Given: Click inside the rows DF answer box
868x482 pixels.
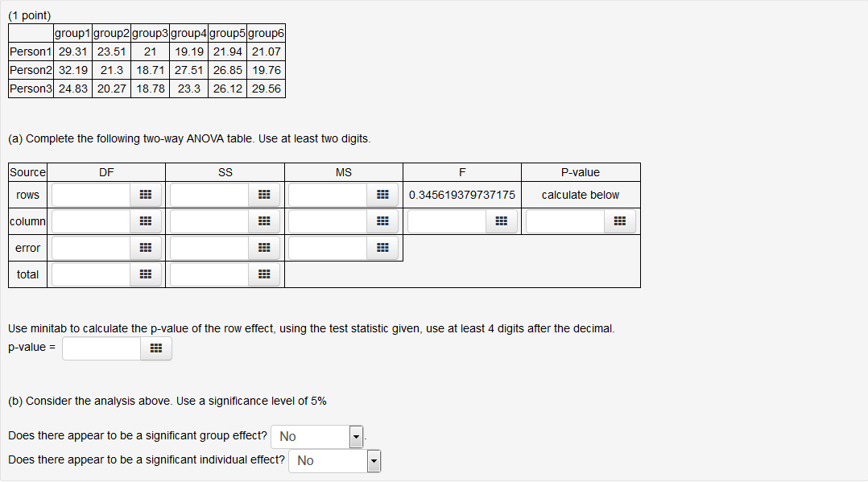Looking at the screenshot, I should [x=93, y=194].
